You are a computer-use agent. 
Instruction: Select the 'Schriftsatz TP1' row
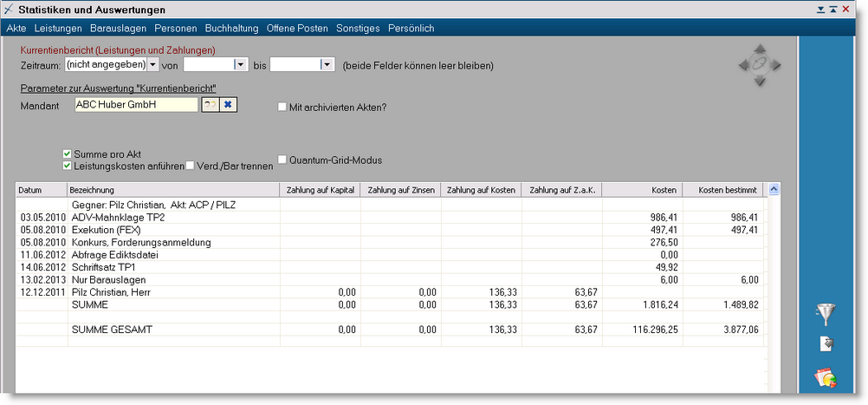pyautogui.click(x=389, y=267)
